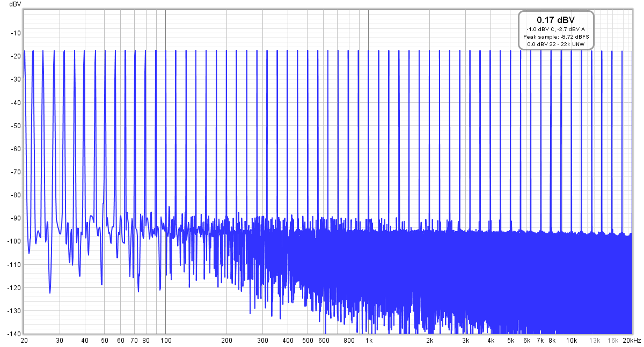Screen dimensions: 644x347
Task: Click the -50 label on level axis
Action: pos(15,125)
